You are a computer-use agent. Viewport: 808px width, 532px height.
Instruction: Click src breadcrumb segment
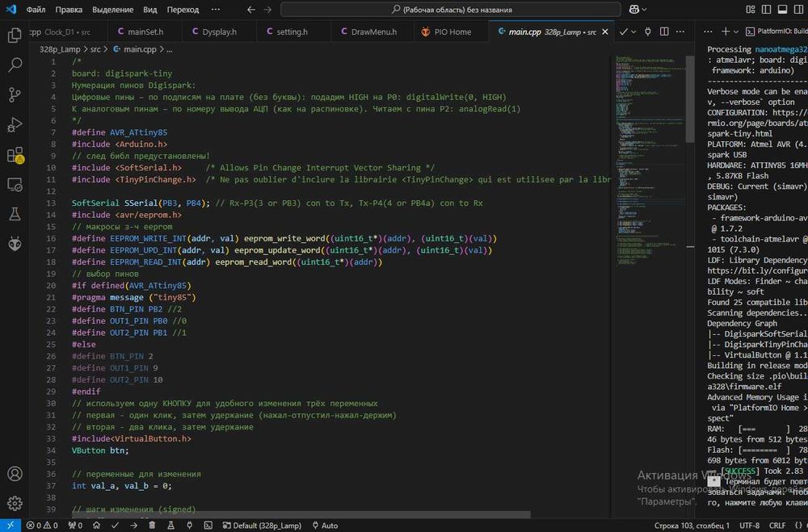pos(95,49)
